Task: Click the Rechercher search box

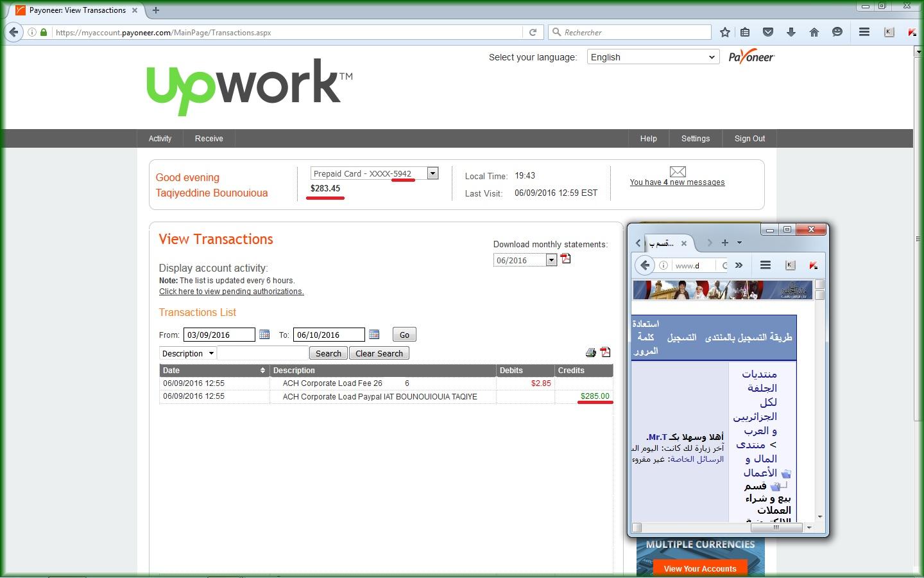Action: tap(630, 32)
